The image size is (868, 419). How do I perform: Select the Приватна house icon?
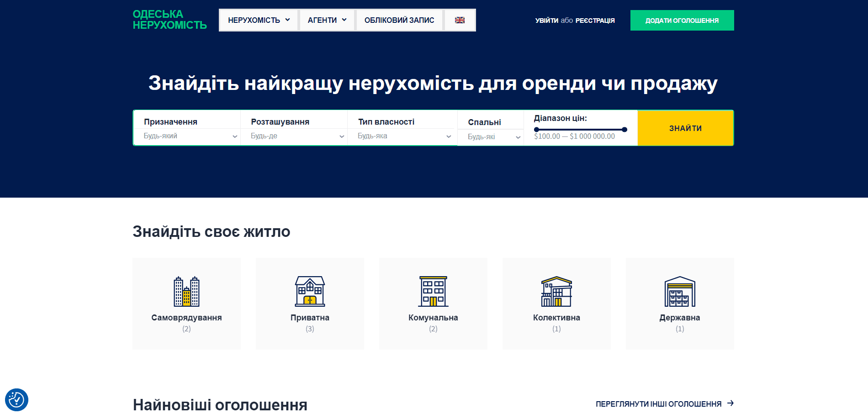click(310, 291)
